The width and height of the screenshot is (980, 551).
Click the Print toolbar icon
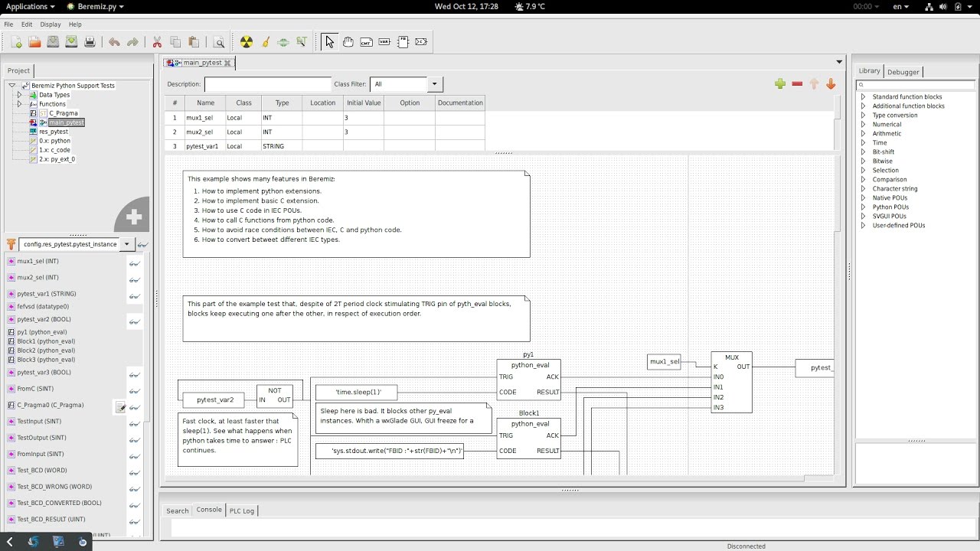[x=90, y=42]
